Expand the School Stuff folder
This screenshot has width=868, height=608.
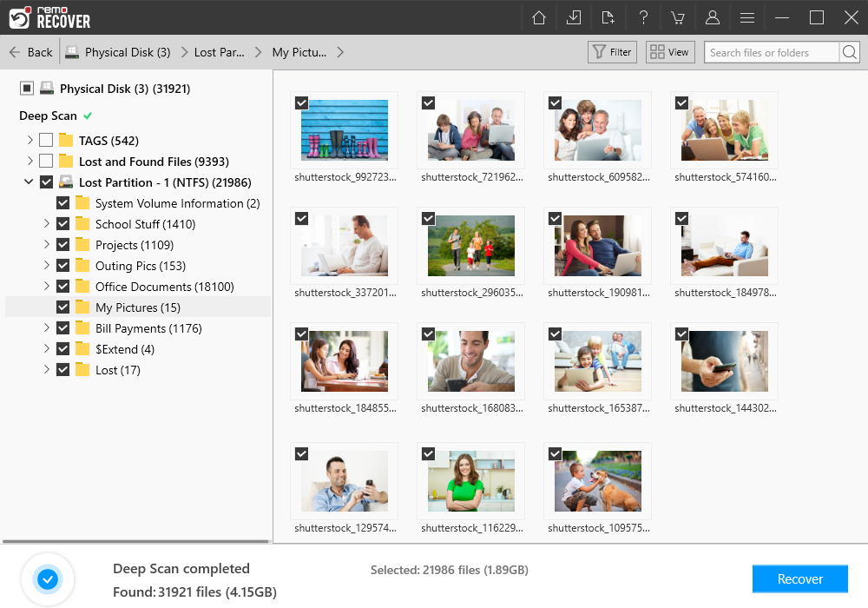pos(47,224)
